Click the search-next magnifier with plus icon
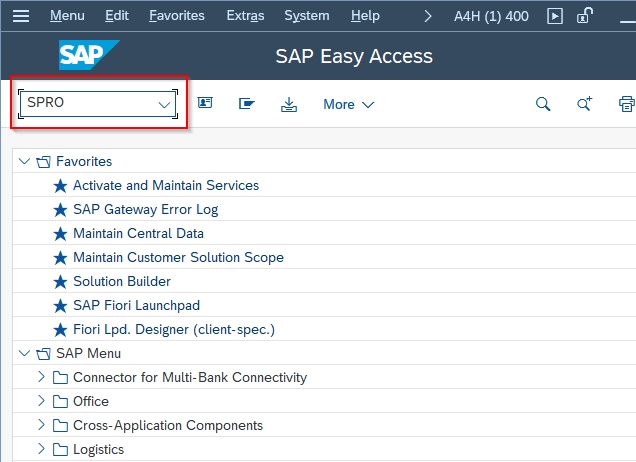636x462 pixels. pyautogui.click(x=585, y=104)
